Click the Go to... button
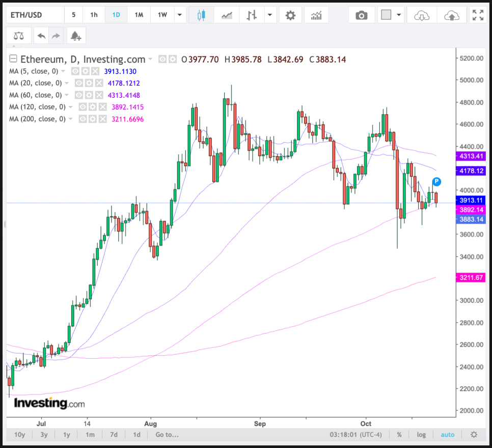 click(x=167, y=435)
